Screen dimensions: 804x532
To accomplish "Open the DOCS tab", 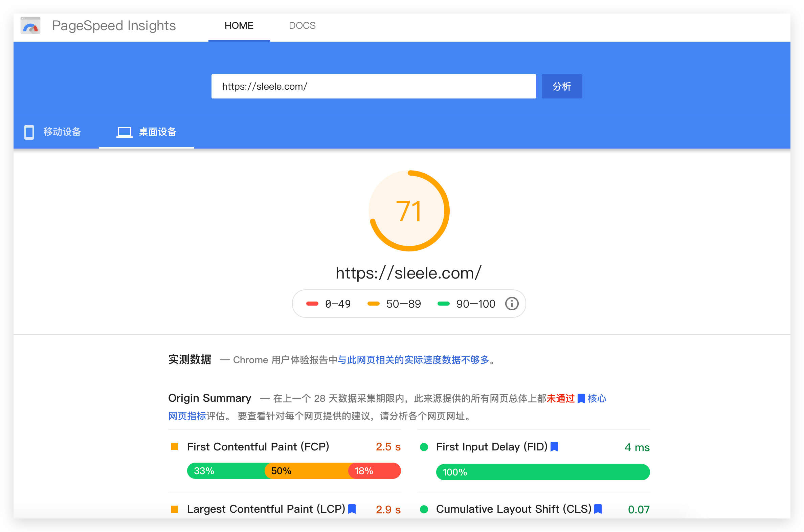I will click(302, 26).
